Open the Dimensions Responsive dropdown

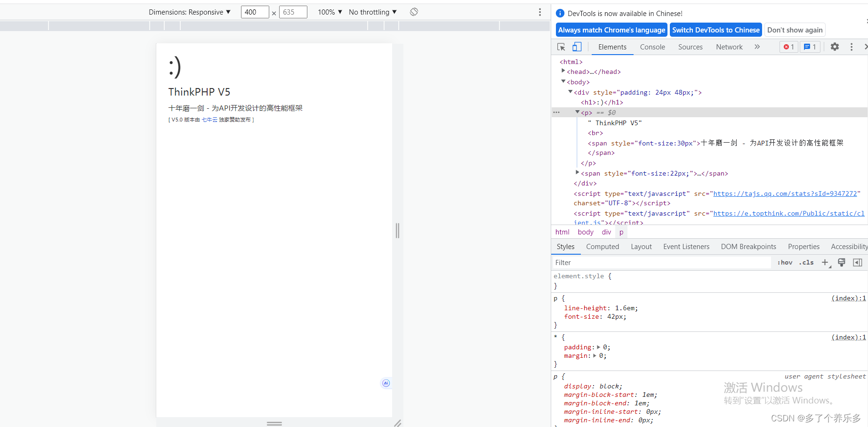coord(190,12)
